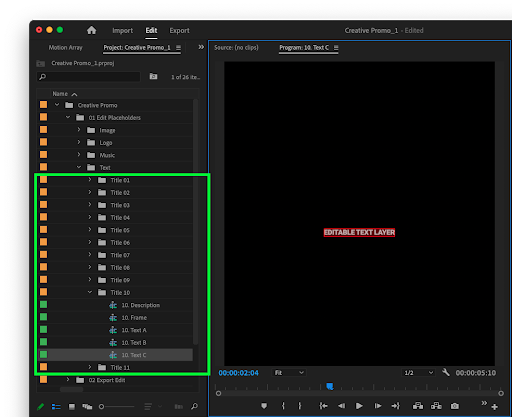The image size is (512, 417).
Task: Mark In point button
Action: 283,406
